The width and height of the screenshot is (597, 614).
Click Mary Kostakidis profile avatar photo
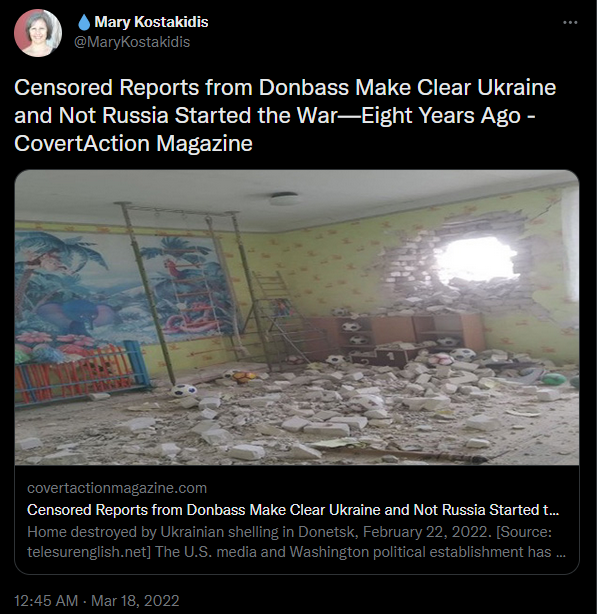pyautogui.click(x=38, y=33)
